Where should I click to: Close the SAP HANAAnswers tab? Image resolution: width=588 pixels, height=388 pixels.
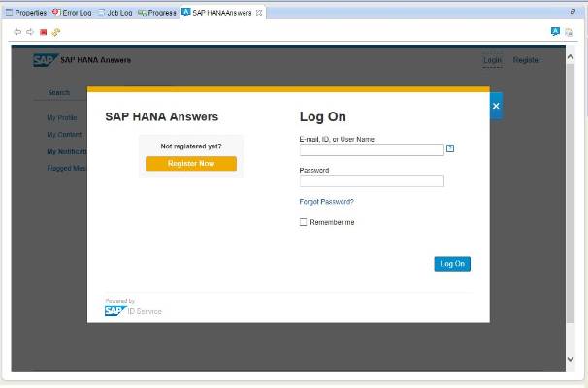point(259,13)
